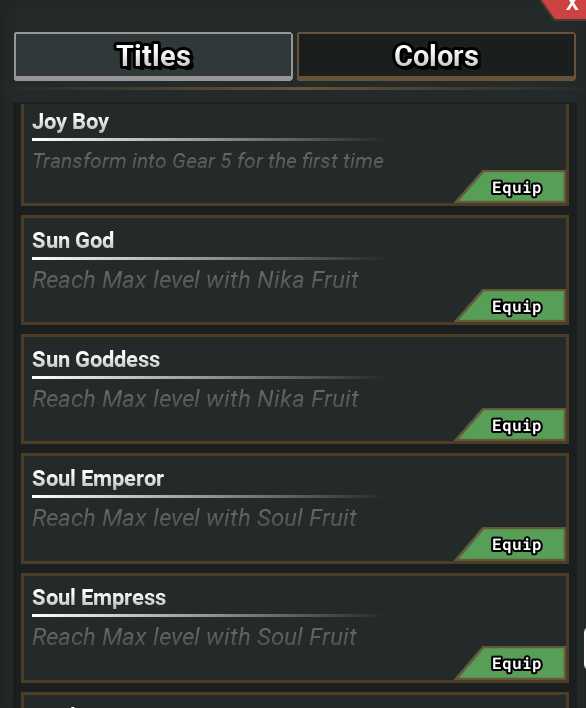Viewport: 586px width, 708px height.
Task: Switch to the Titles tab
Action: pyautogui.click(x=153, y=56)
